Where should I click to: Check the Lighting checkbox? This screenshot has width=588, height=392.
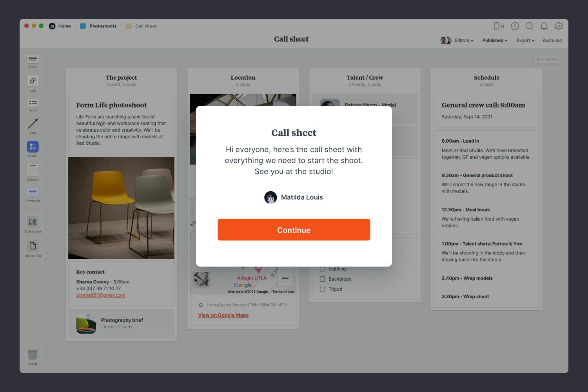tap(323, 269)
